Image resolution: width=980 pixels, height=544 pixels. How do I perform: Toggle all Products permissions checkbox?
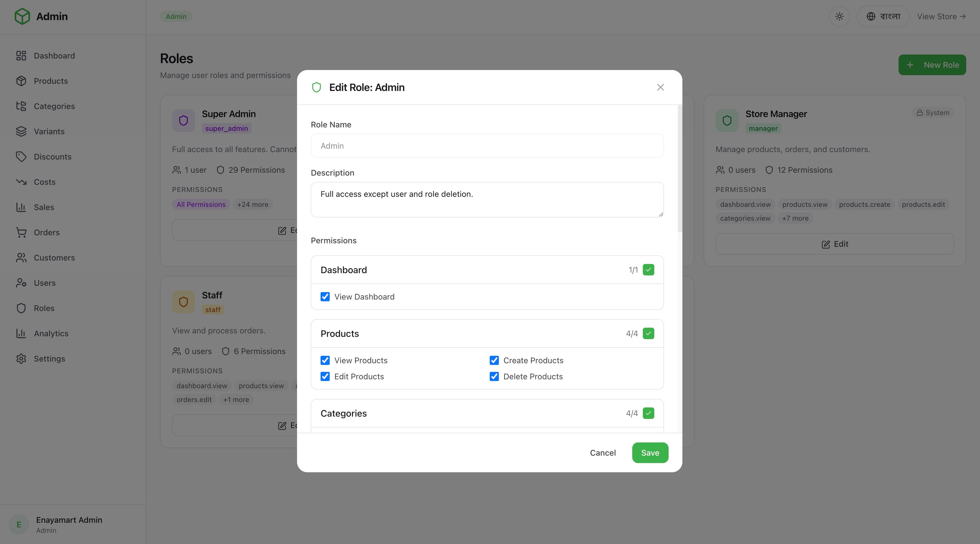click(x=648, y=333)
